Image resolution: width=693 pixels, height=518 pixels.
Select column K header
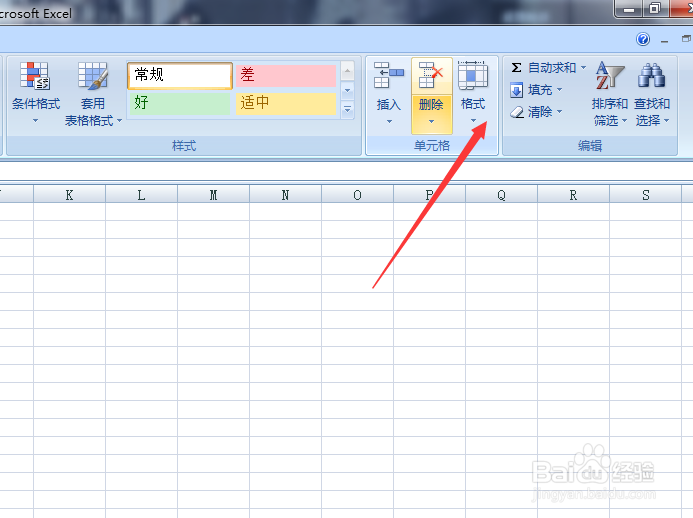click(x=69, y=194)
